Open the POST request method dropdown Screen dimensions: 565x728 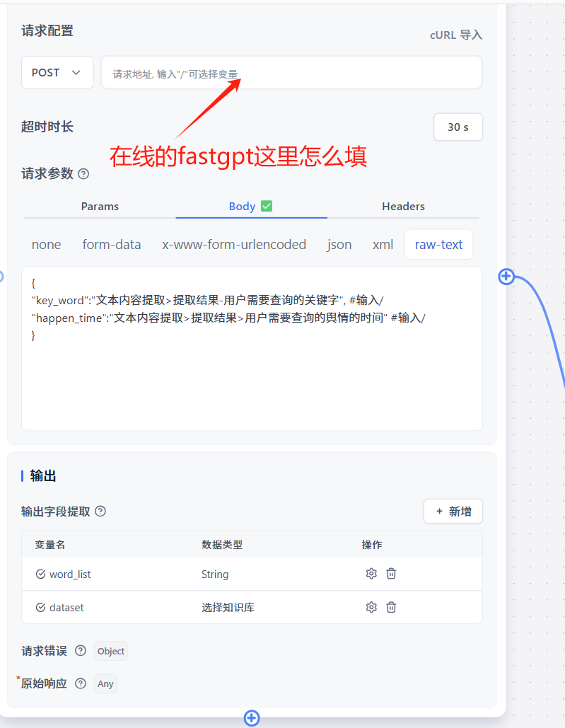pos(57,73)
